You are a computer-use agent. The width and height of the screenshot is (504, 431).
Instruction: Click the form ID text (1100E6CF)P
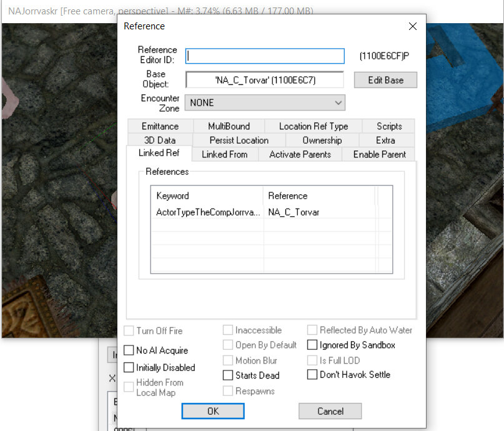pos(384,56)
